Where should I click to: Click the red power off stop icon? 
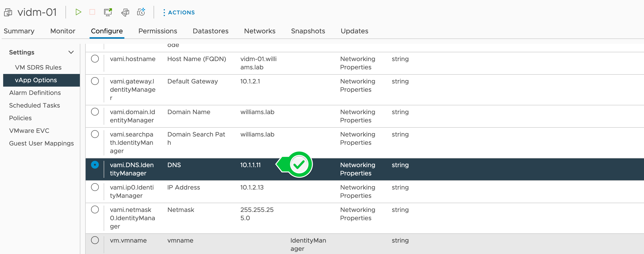pos(92,12)
